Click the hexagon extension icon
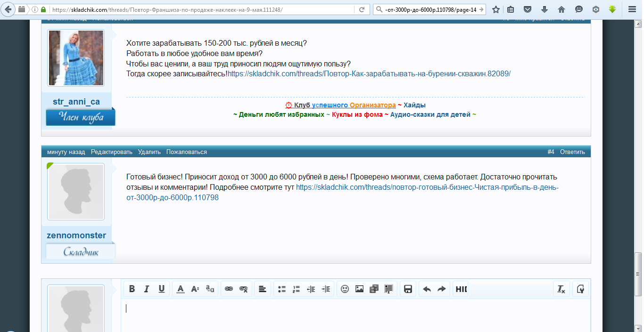This screenshot has width=644, height=332. [596, 9]
